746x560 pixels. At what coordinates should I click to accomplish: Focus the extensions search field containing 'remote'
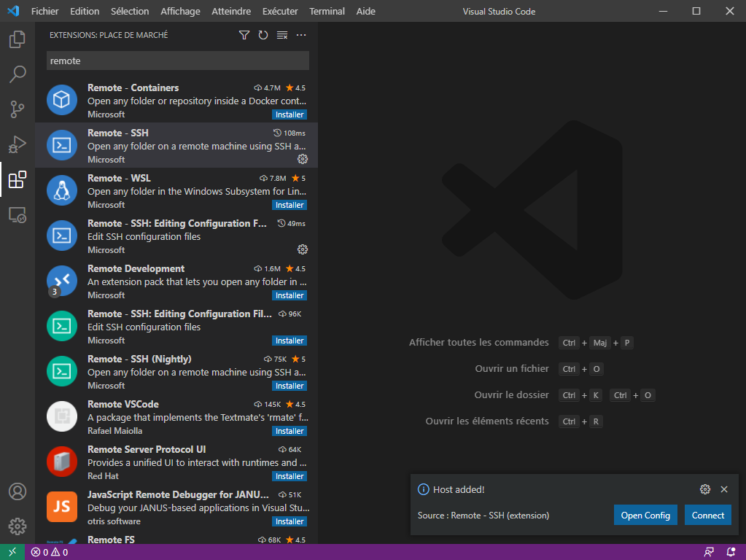coord(178,61)
